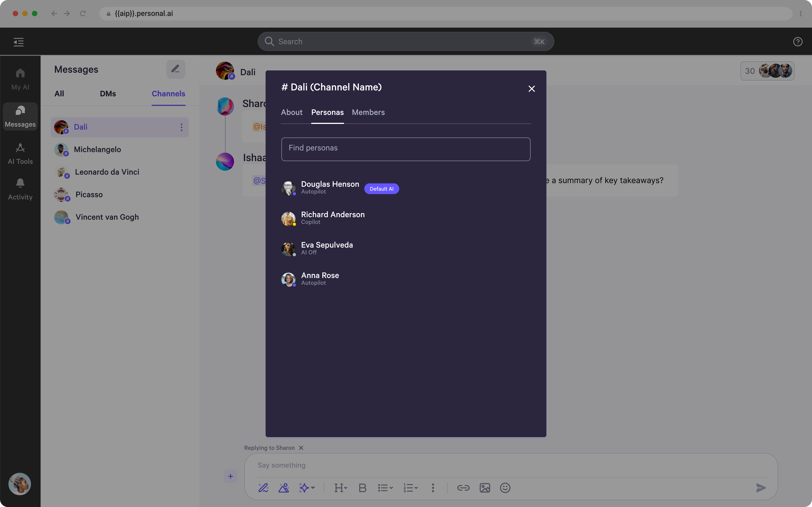Viewport: 812px width, 507px height.
Task: Open the compose new message editor
Action: tap(176, 69)
